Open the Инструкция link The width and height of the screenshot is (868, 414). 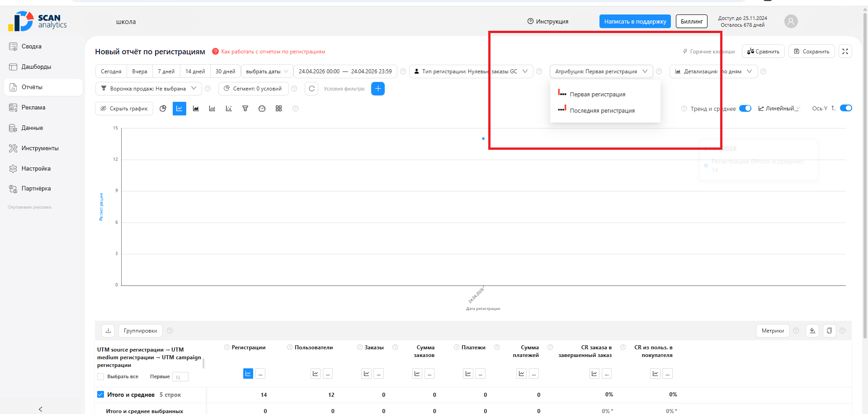[x=548, y=21]
